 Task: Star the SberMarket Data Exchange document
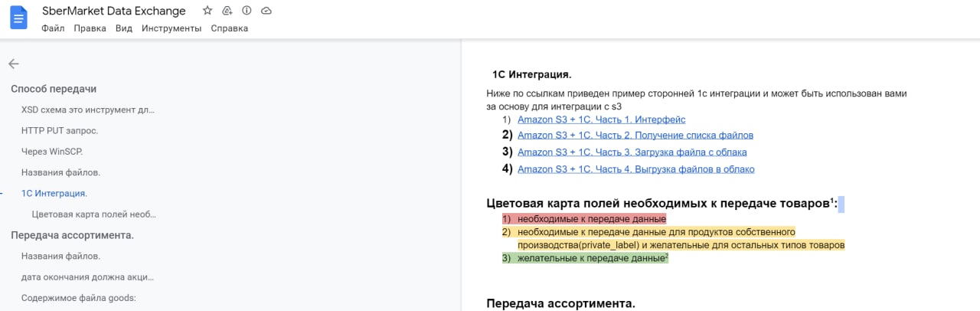pyautogui.click(x=207, y=11)
